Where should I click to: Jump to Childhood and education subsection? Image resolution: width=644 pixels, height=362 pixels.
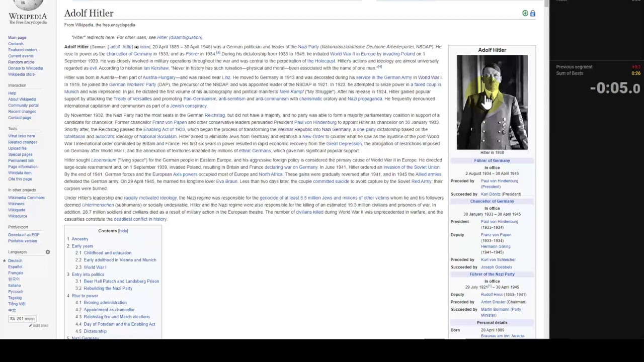point(108,253)
